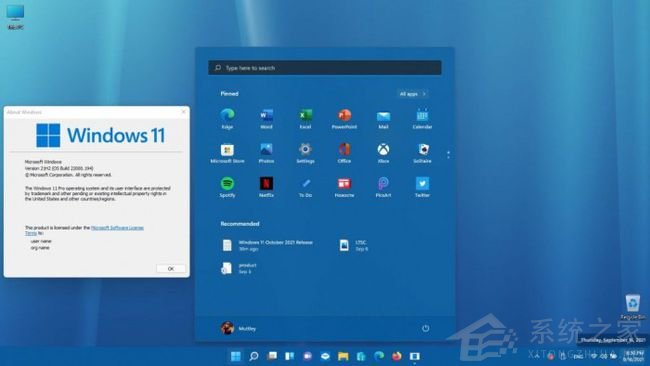The height and width of the screenshot is (366, 650).
Task: Launch PowerPoint from the pinned apps
Action: [x=344, y=118]
